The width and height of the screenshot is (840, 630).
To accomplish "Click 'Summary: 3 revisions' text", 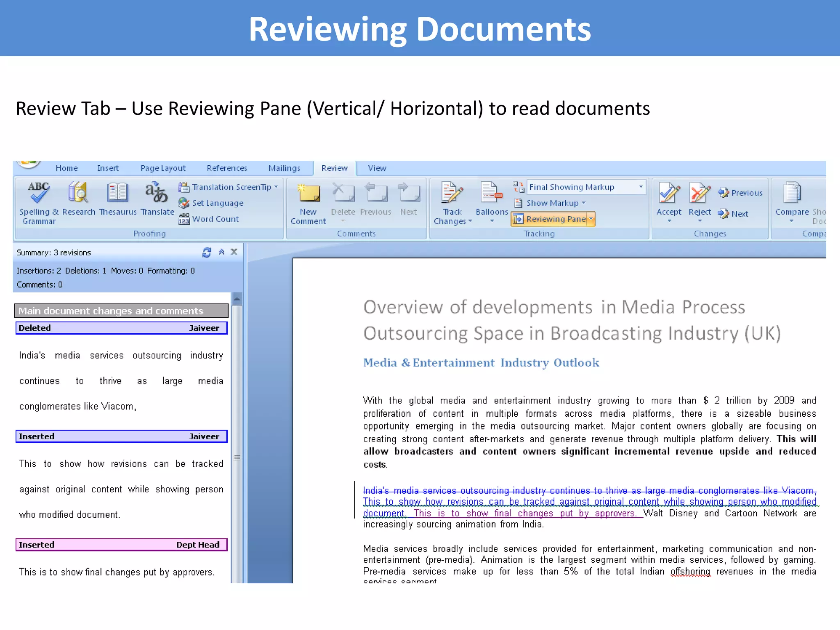I will (x=54, y=253).
